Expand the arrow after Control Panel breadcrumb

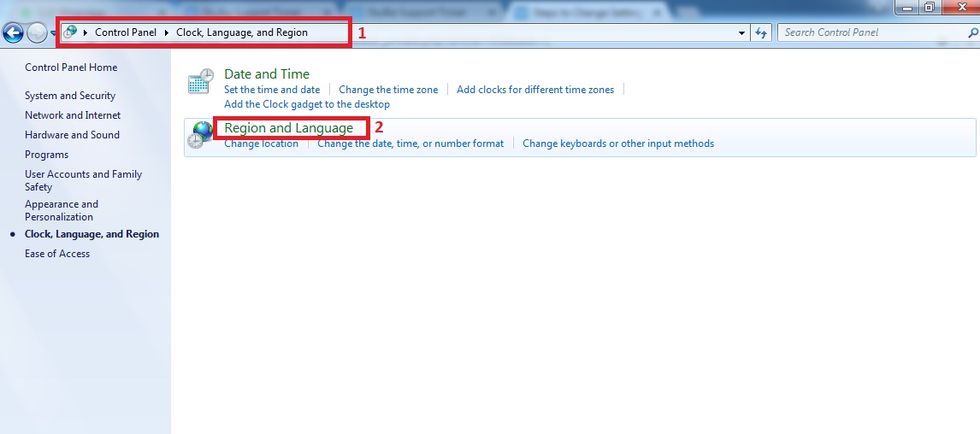tap(167, 32)
